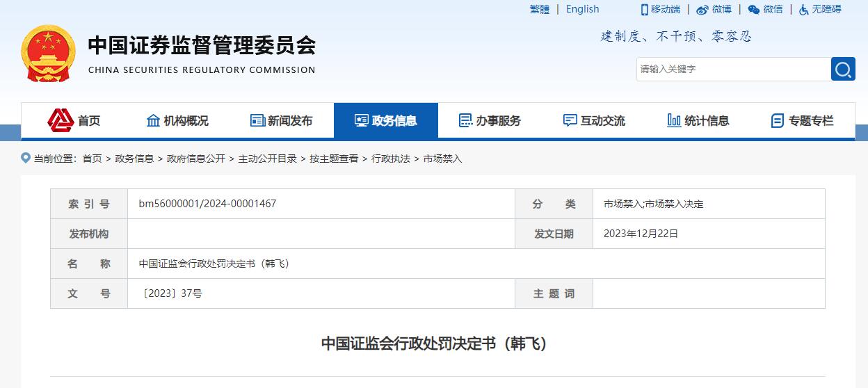Switch site language to English
This screenshot has height=388, width=868.
coord(582,9)
